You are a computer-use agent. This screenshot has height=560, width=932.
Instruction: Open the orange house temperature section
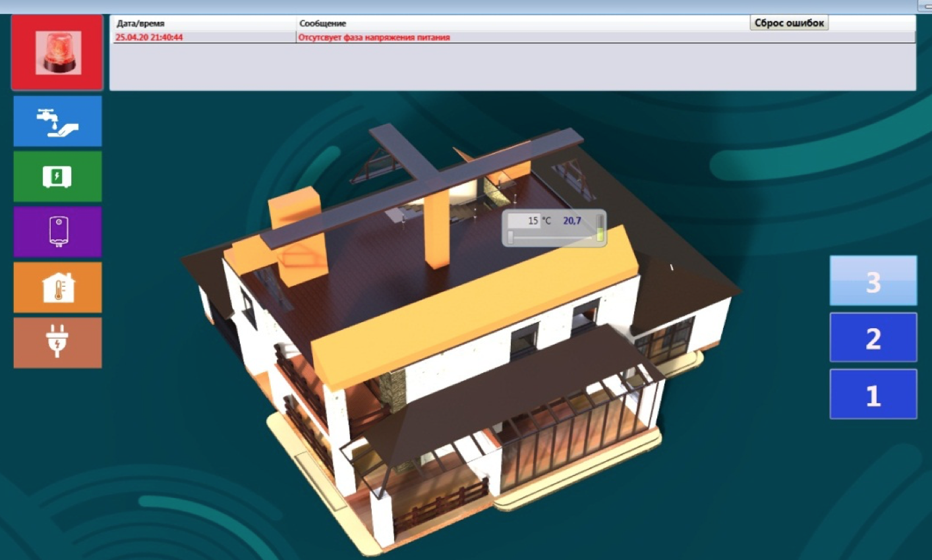57,287
